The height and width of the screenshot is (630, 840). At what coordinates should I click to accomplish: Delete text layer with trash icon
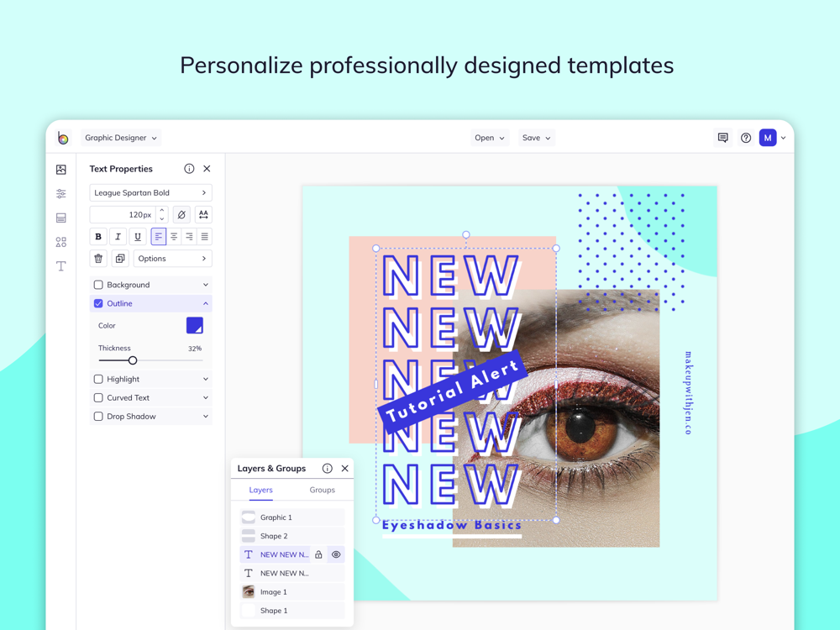pyautogui.click(x=98, y=259)
